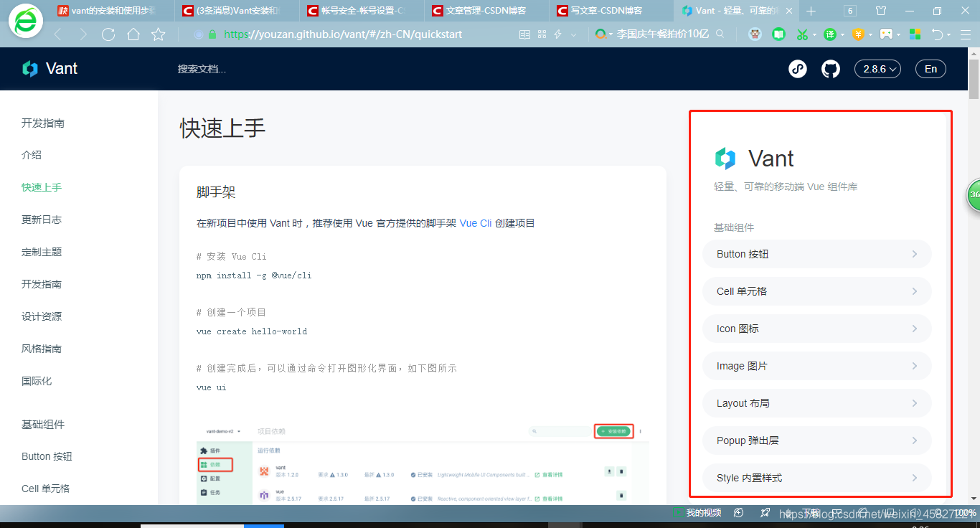The image size is (980, 528).
Task: Open 下载 downloads in the status bar
Action: tap(804, 513)
